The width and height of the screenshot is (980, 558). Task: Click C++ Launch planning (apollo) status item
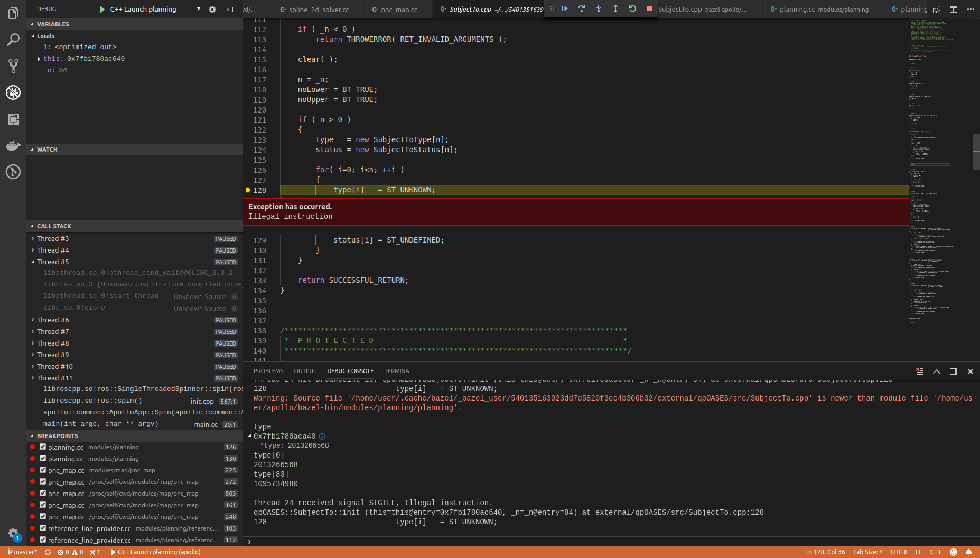(155, 552)
